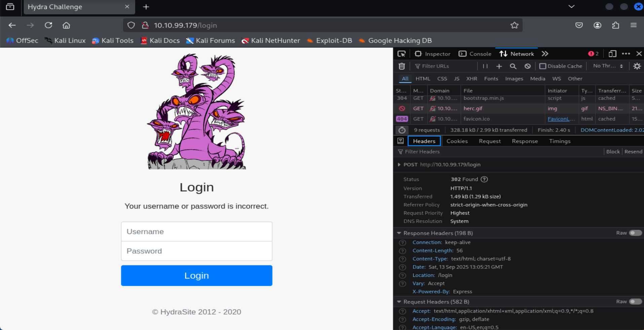
Task: Open network search magnifier icon
Action: coord(513,66)
